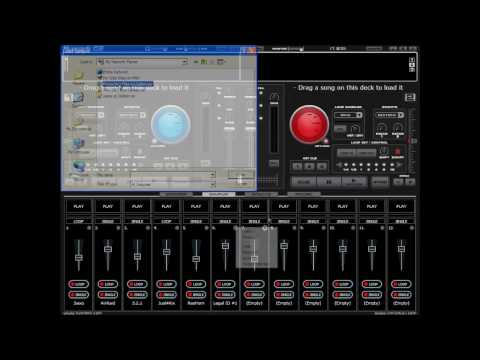Click volume fader handle of sampler slot 5
The width and height of the screenshot is (480, 360).
196,259
